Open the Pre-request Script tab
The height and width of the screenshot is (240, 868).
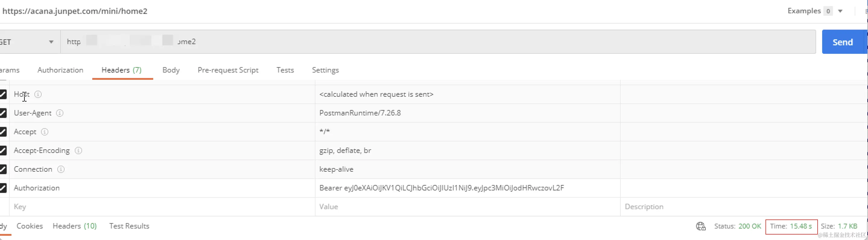click(228, 70)
